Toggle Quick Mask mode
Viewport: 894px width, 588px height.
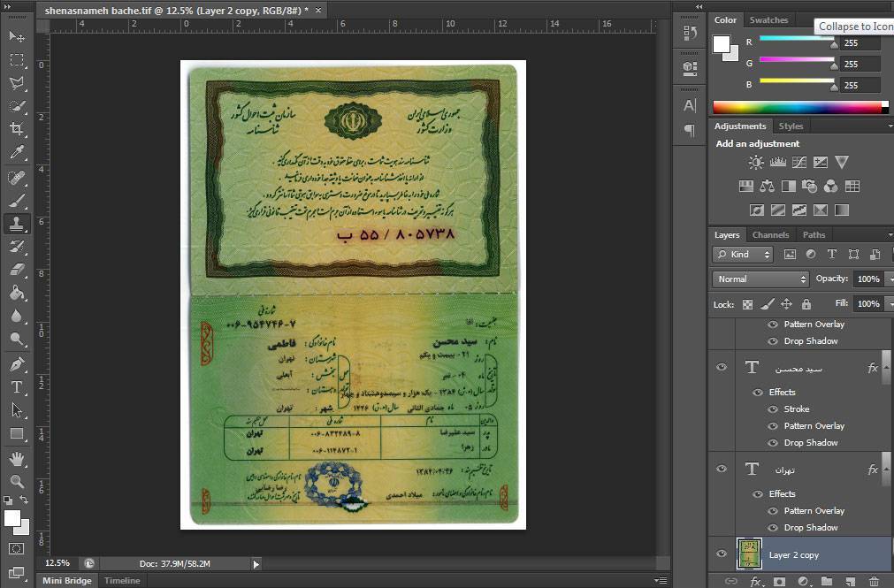17,548
